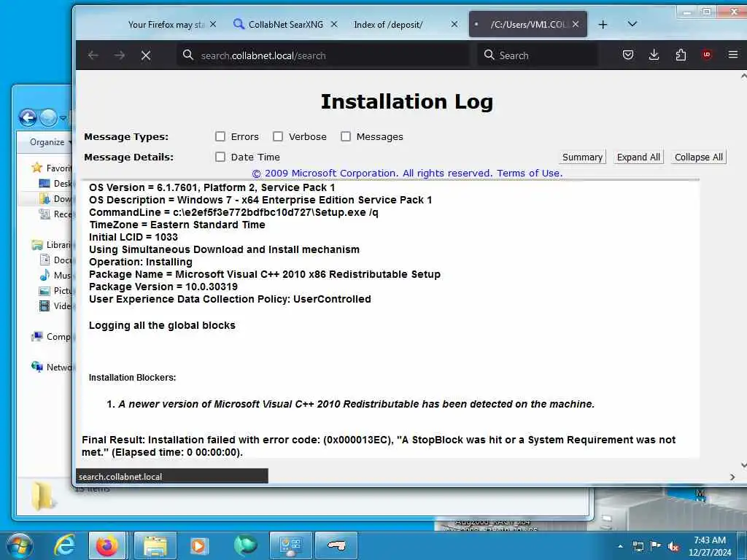Click the Expand All button
The height and width of the screenshot is (560, 747).
(638, 157)
